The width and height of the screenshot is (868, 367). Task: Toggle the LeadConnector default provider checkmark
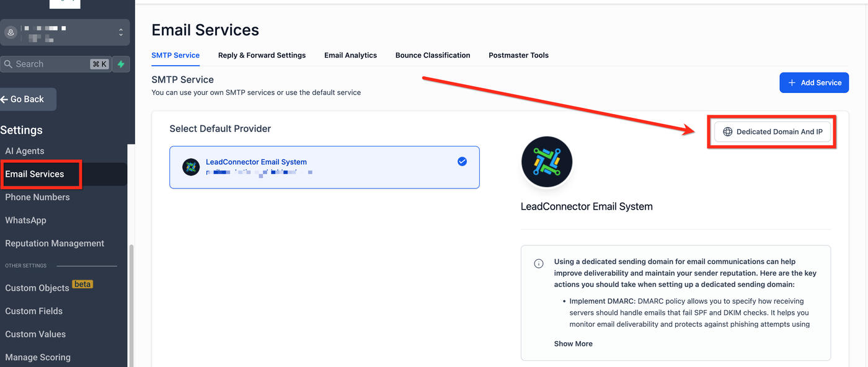462,161
